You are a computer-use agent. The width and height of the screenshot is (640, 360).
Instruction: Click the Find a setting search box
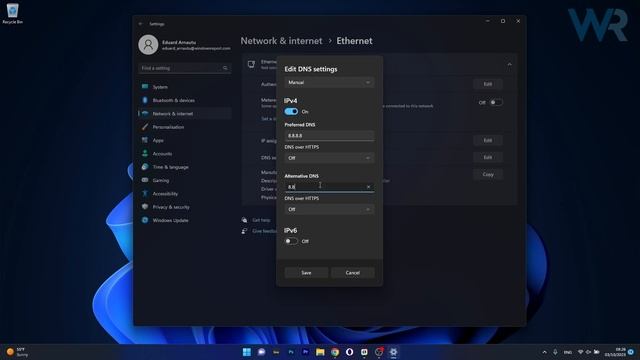coord(185,68)
